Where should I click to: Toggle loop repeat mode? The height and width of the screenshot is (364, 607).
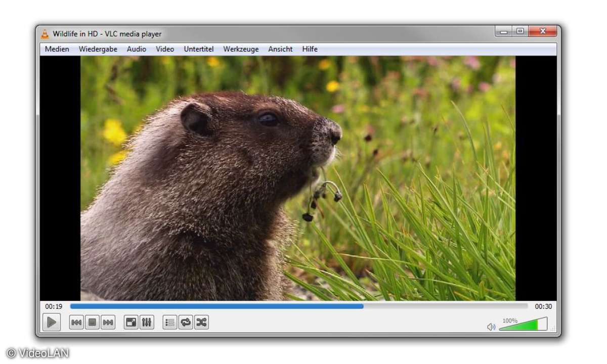pos(186,323)
